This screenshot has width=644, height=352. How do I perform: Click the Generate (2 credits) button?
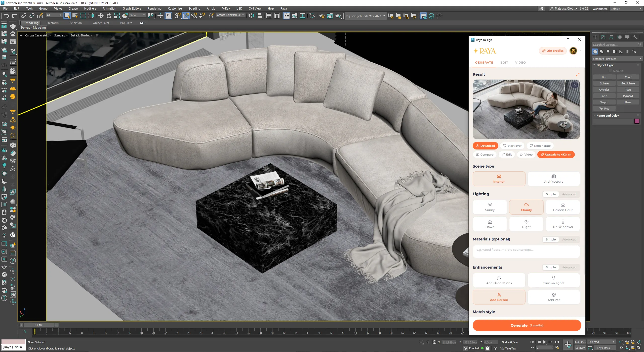click(527, 325)
